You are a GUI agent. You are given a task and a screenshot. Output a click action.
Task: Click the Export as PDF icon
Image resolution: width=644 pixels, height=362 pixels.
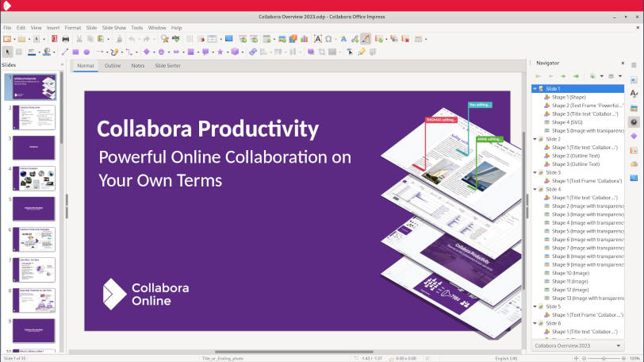[54, 38]
